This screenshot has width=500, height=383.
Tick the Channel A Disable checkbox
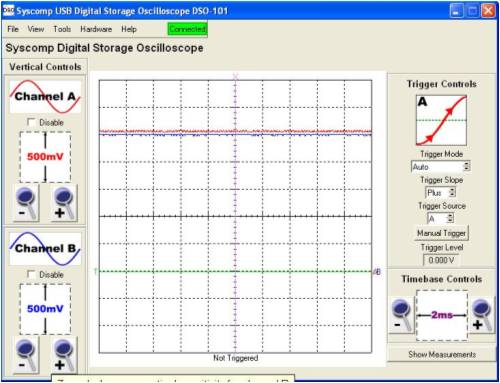tap(31, 122)
